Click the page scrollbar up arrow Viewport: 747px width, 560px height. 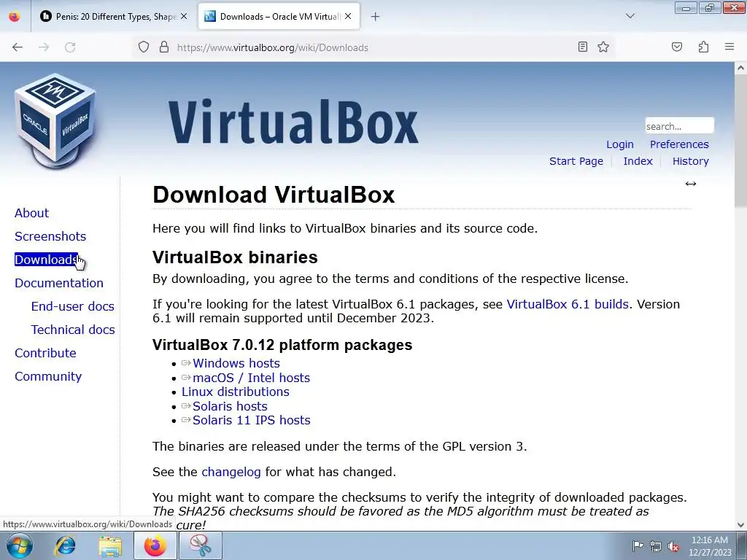click(x=740, y=68)
